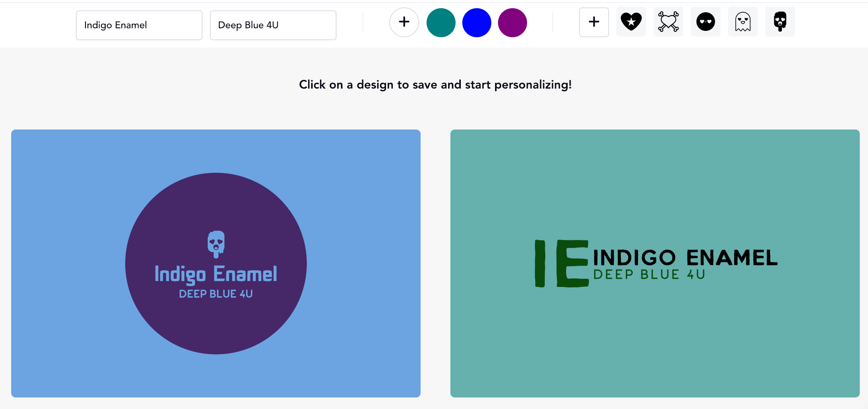The image size is (868, 409).
Task: Pick the ghost outline icon
Action: (743, 22)
